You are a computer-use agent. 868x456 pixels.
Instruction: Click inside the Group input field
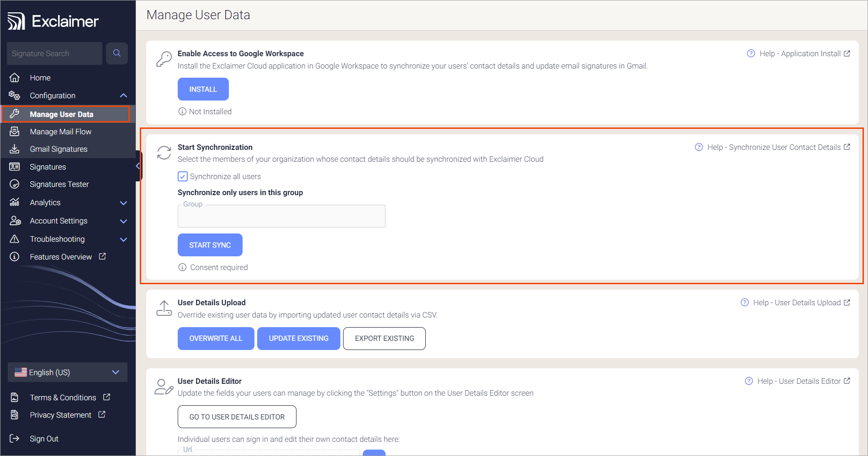click(x=281, y=216)
